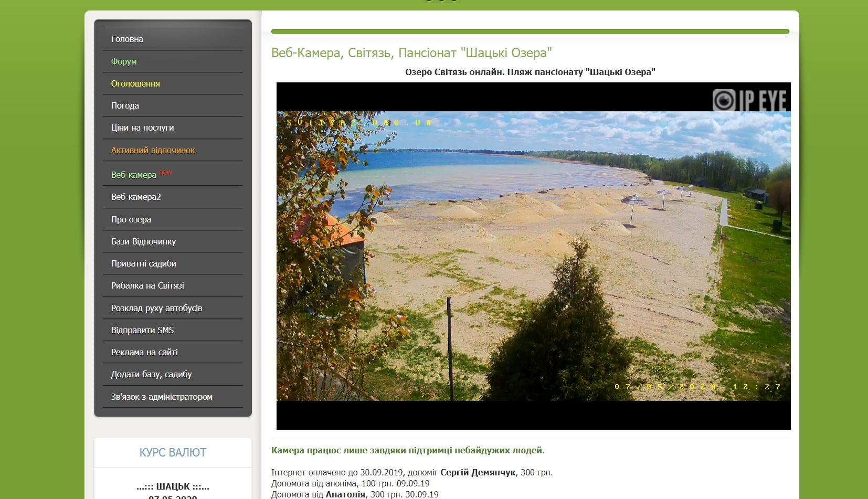Click the ШАЦЬК weather widget title
The height and width of the screenshot is (499, 868).
click(173, 486)
